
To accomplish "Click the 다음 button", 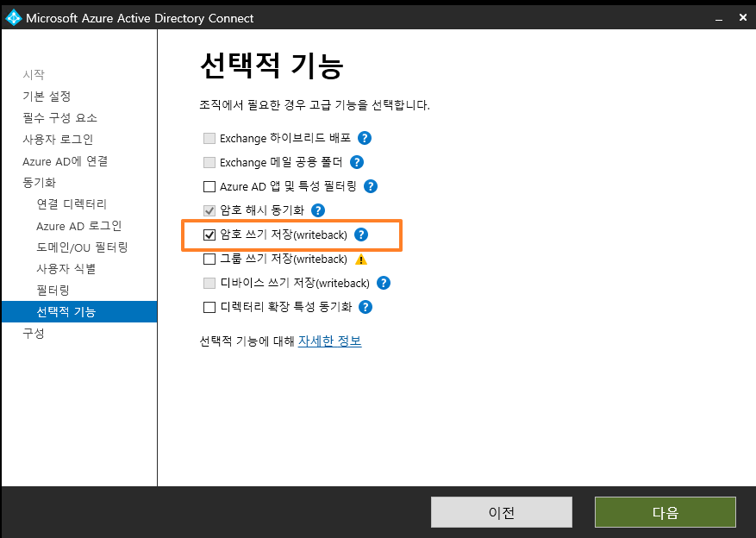I will [665, 512].
